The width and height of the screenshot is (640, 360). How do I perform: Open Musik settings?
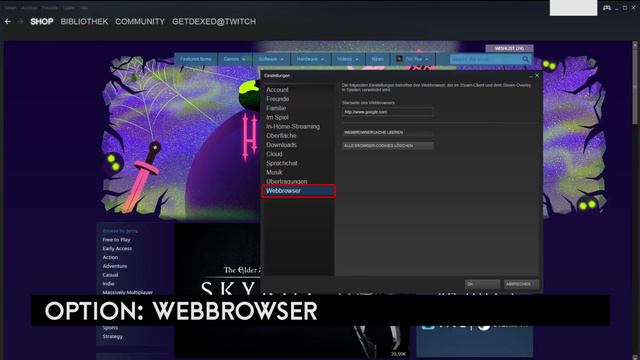pos(274,173)
